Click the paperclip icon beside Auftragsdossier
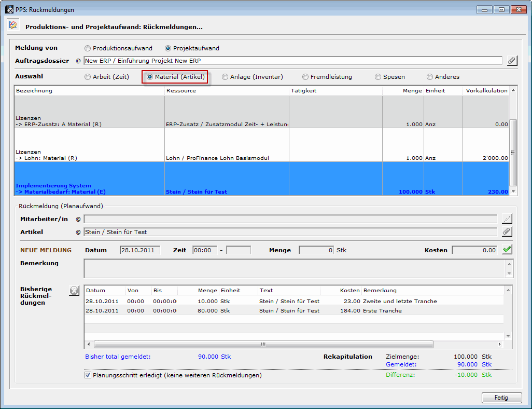Screen dimensions: 532x409 click(x=512, y=61)
